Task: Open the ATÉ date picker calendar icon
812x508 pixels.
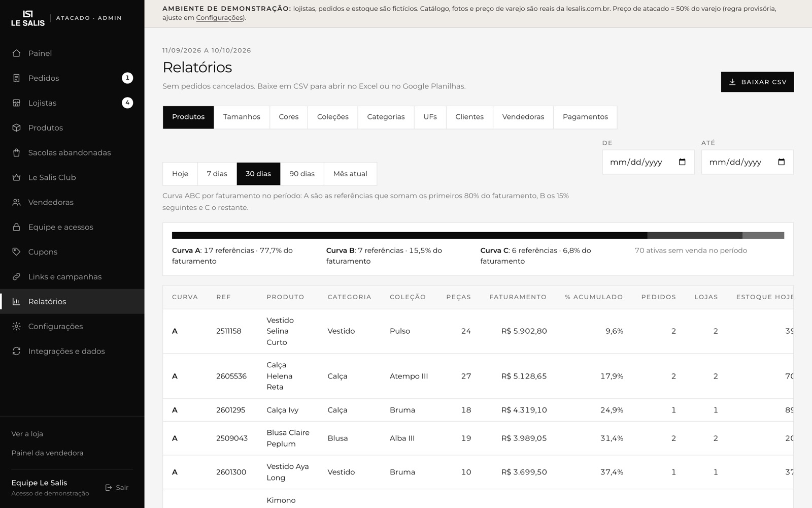Action: pyautogui.click(x=781, y=162)
